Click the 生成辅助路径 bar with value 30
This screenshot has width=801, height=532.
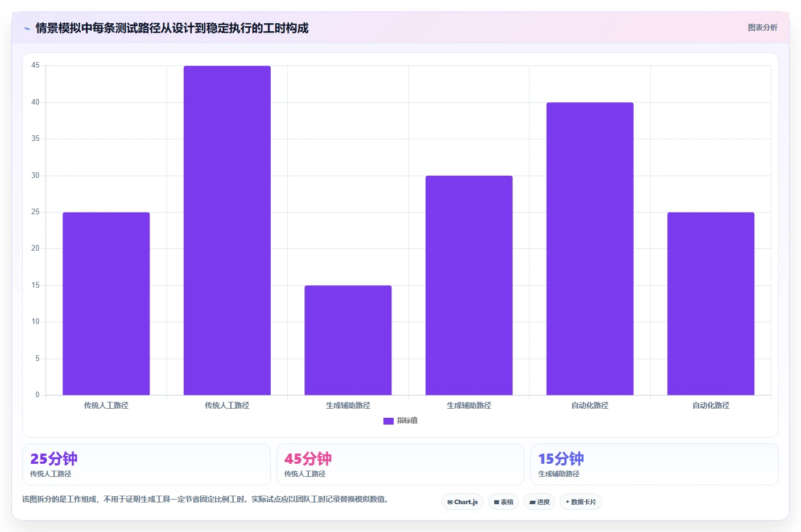click(x=469, y=285)
